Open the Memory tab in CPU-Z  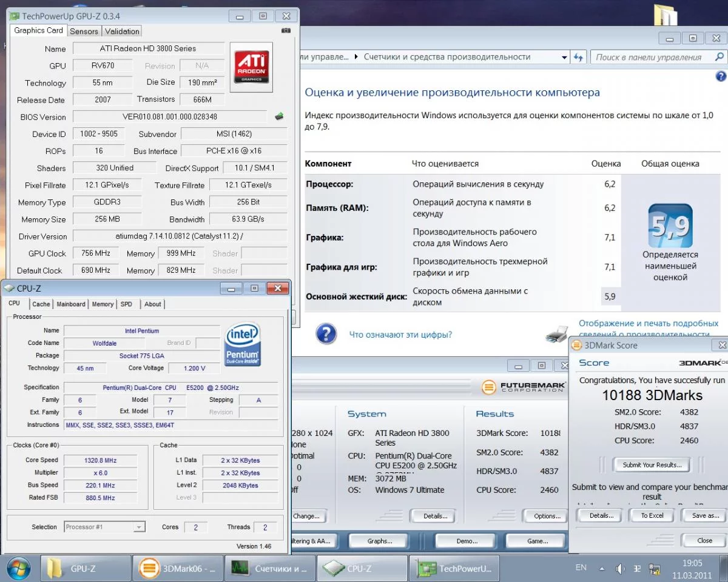103,304
